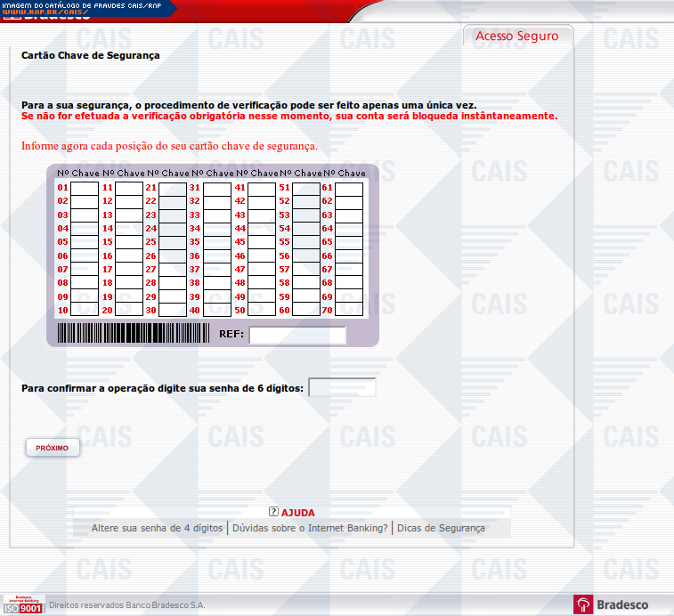Image resolution: width=674 pixels, height=616 pixels.
Task: Open the Acesso Seguro tab
Action: tap(516, 36)
